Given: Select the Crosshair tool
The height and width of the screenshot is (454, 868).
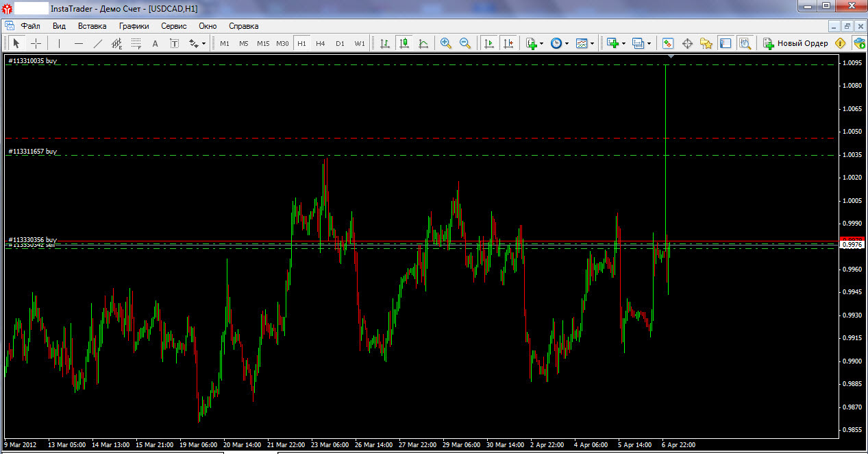Looking at the screenshot, I should (36, 43).
